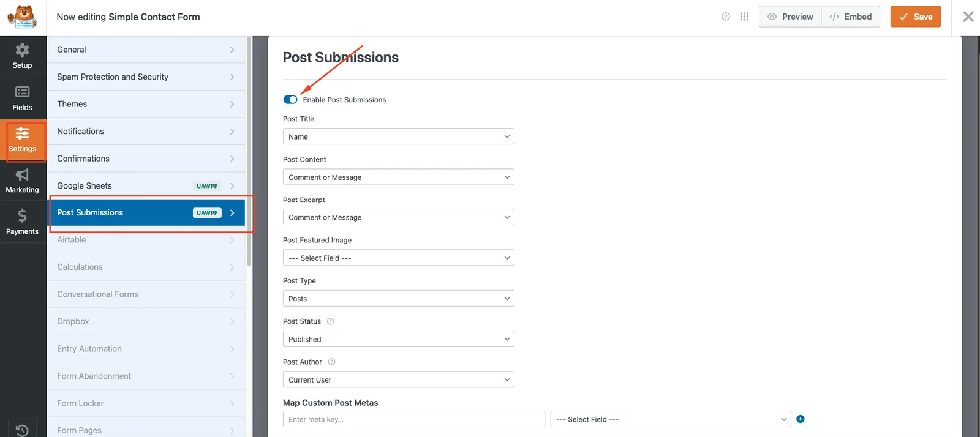Open the Post Author dropdown

tap(398, 379)
